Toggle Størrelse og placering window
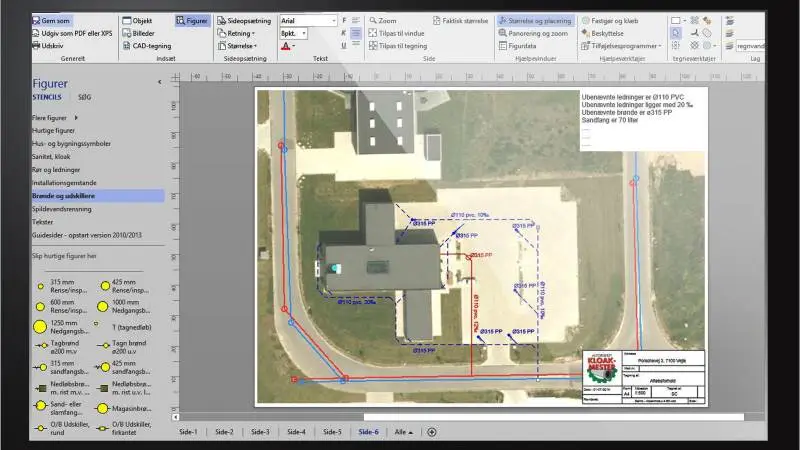The height and width of the screenshot is (450, 800). (535, 20)
